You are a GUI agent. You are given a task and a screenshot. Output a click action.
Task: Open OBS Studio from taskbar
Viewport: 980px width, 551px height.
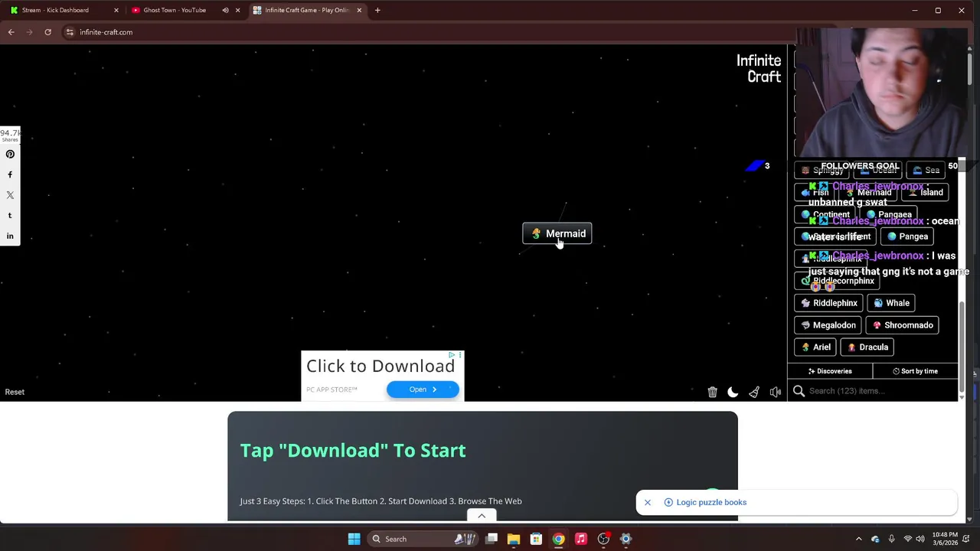coord(603,539)
